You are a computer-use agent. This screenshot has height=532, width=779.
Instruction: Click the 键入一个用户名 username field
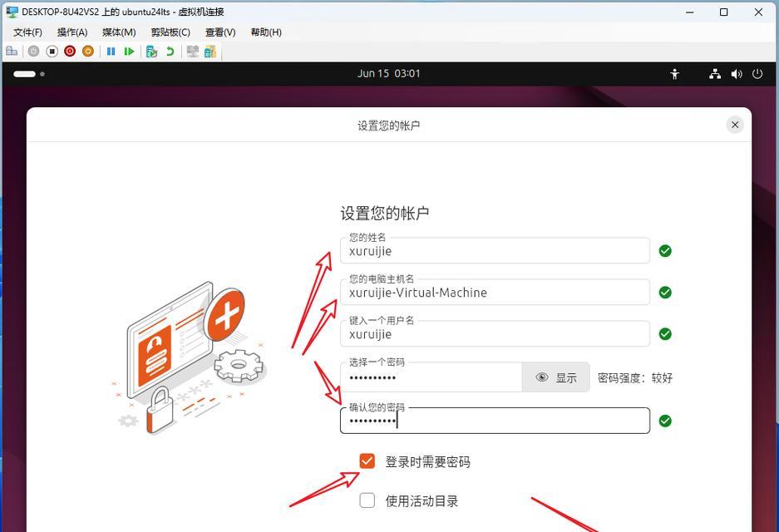[x=495, y=334]
